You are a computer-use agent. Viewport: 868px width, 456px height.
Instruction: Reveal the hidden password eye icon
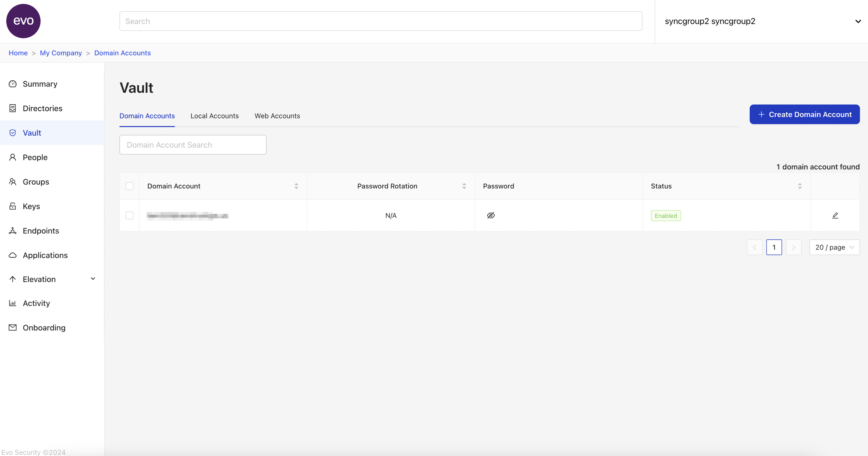tap(491, 215)
